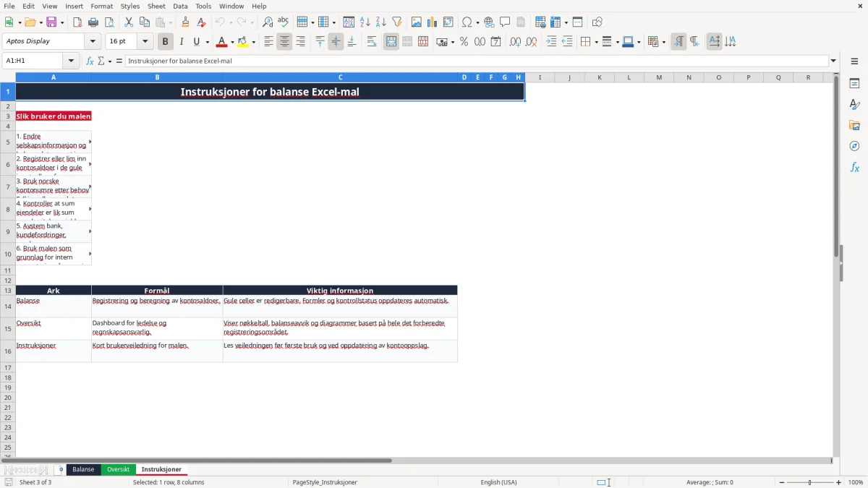Open a file with the folder icon
The height and width of the screenshot is (488, 868).
tap(30, 22)
